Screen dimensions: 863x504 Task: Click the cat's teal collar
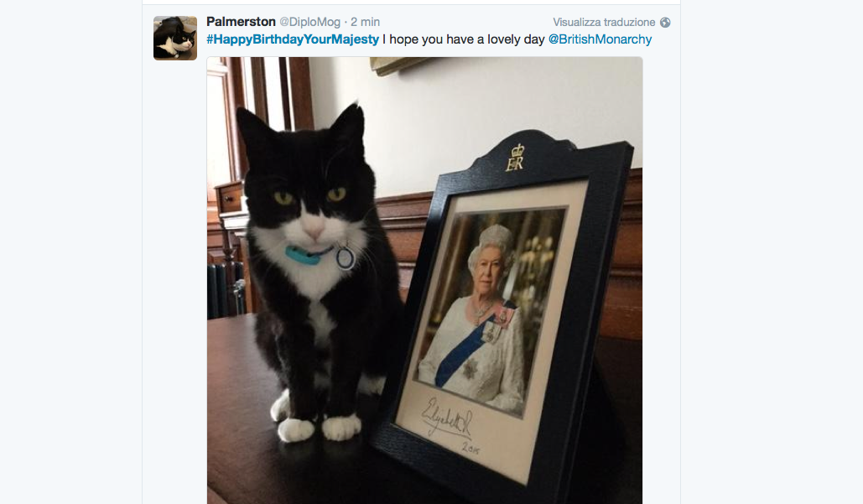coord(304,255)
